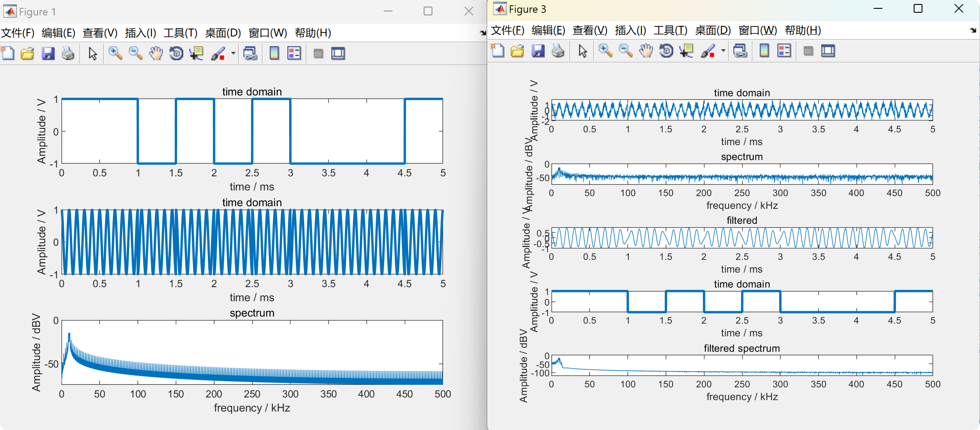Viewport: 980px width, 430px height.
Task: Insert a legend in Figure 3
Action: point(784,51)
